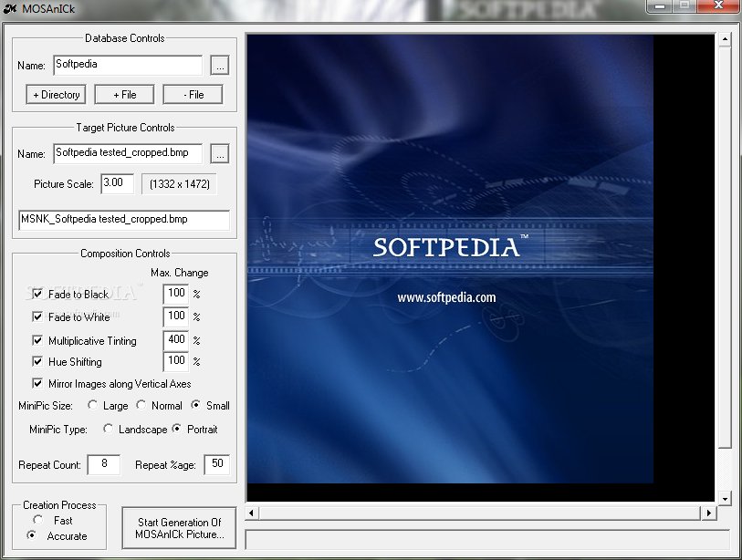Screen dimensions: 742x560
Task: Click the Repeat Count field showing 8
Action: (x=104, y=464)
